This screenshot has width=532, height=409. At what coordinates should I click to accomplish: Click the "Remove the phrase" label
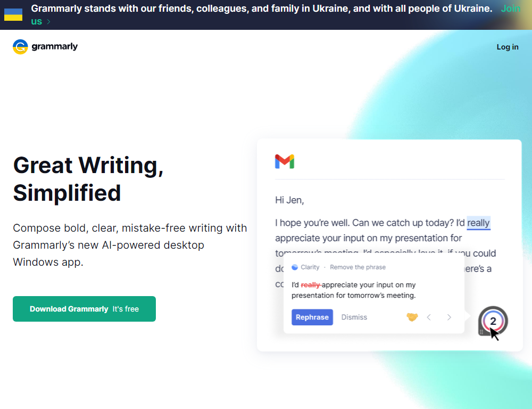(x=358, y=267)
